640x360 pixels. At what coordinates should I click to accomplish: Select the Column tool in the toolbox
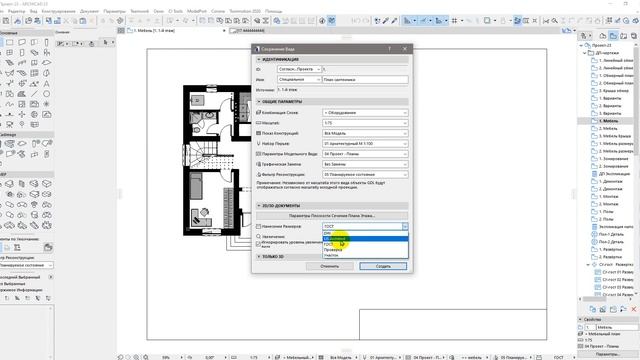click(47, 42)
